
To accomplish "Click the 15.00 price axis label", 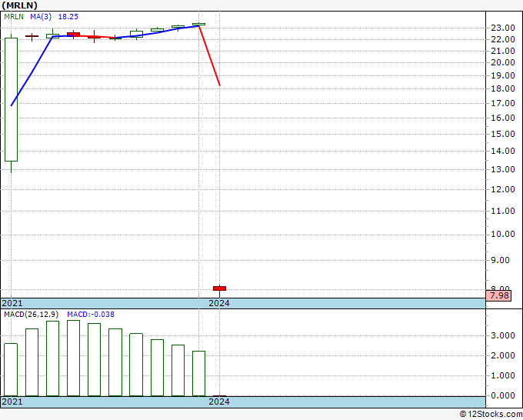I will pyautogui.click(x=503, y=134).
